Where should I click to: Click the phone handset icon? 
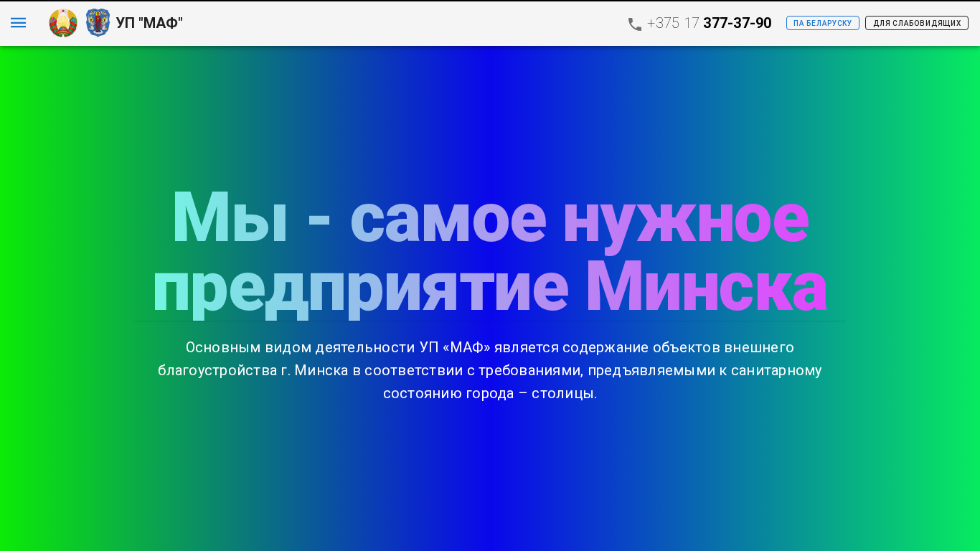coord(635,24)
